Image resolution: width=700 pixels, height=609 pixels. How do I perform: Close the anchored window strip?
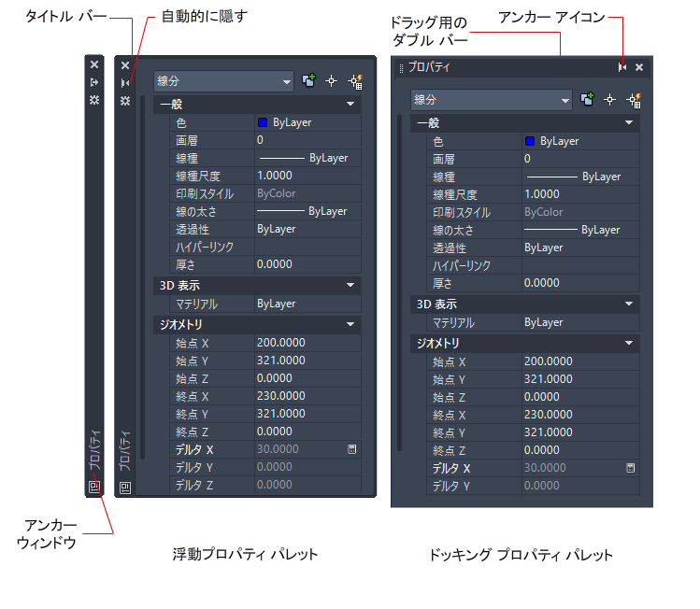click(x=94, y=64)
